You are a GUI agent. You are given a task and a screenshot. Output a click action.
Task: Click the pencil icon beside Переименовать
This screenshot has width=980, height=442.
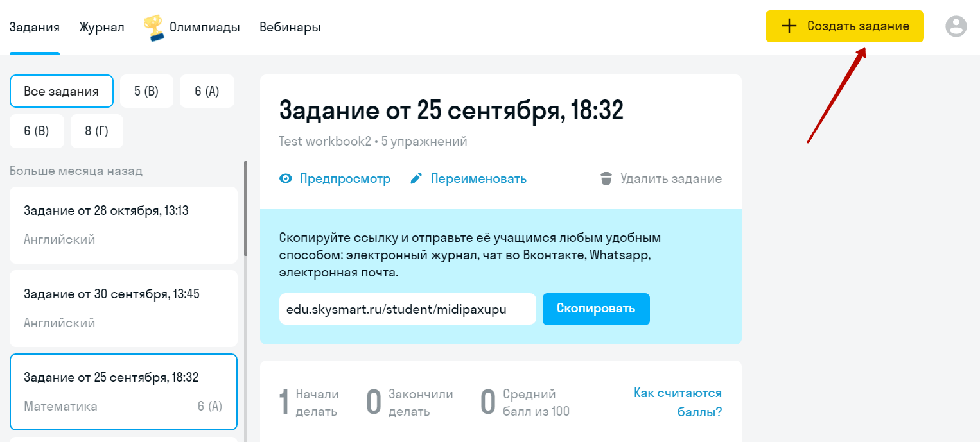coord(416,179)
